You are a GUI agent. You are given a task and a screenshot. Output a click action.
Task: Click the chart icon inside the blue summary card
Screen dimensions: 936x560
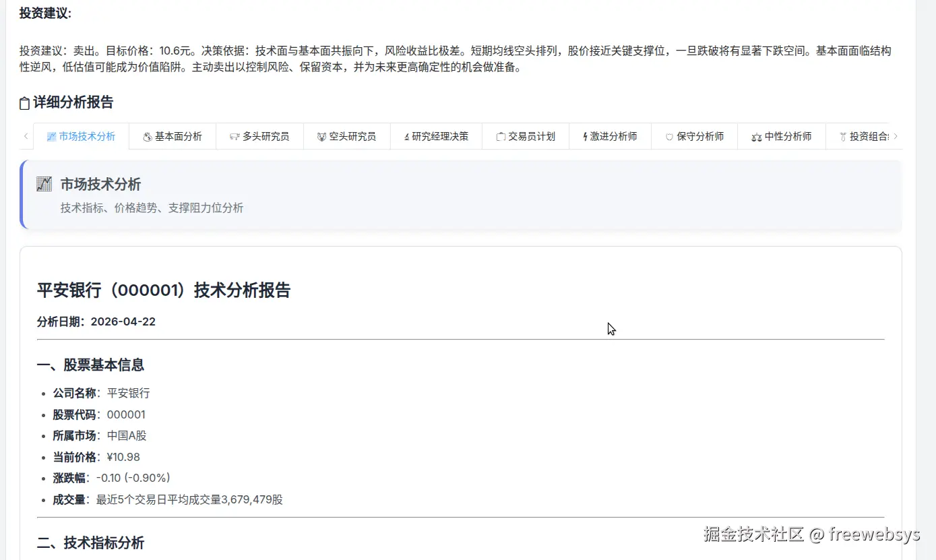coord(43,183)
